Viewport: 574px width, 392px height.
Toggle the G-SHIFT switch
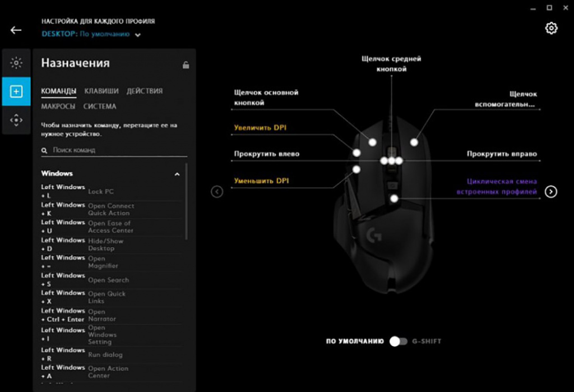tap(398, 341)
